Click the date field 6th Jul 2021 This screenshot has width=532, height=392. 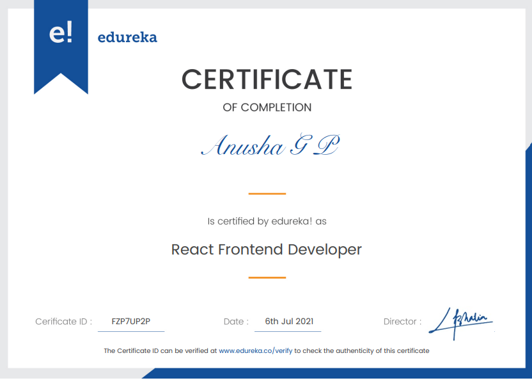[288, 322]
